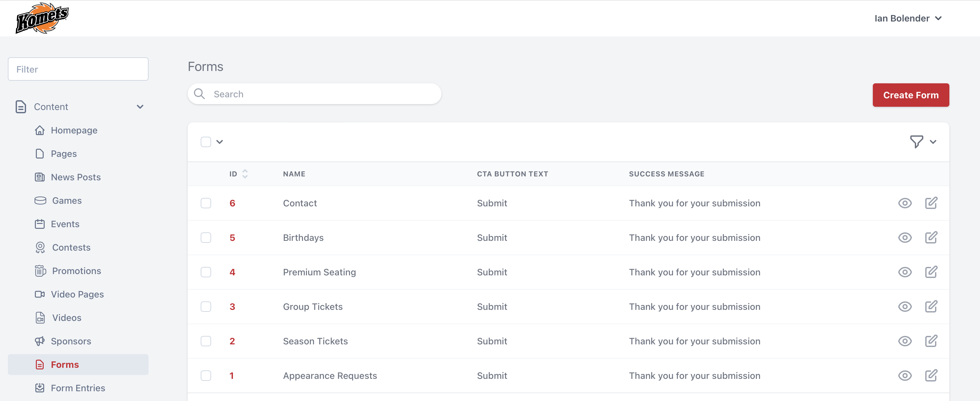Open form ID 1 link
The height and width of the screenshot is (401, 980).
[232, 376]
